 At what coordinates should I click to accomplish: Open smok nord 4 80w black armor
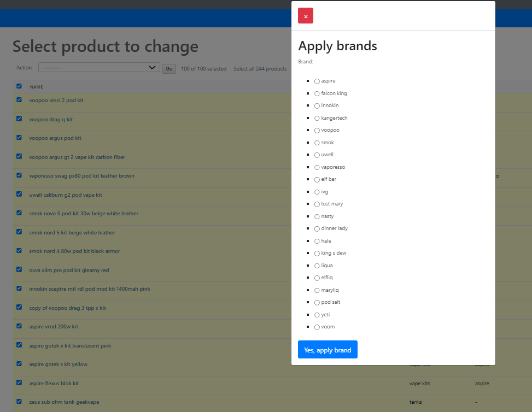coord(75,251)
